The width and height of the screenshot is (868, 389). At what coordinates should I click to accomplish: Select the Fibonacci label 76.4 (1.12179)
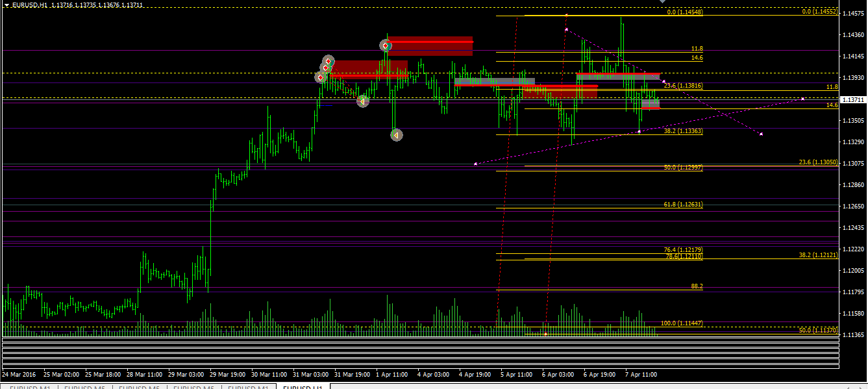coord(683,250)
